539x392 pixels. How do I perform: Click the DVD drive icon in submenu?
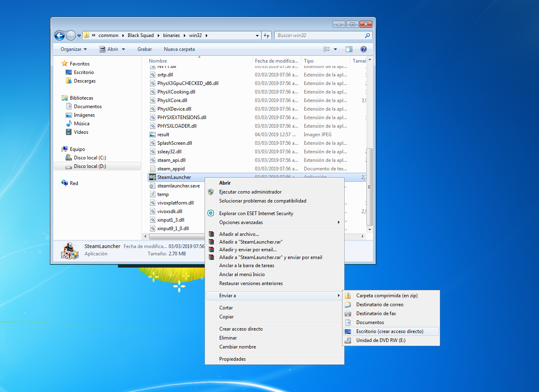(x=348, y=340)
